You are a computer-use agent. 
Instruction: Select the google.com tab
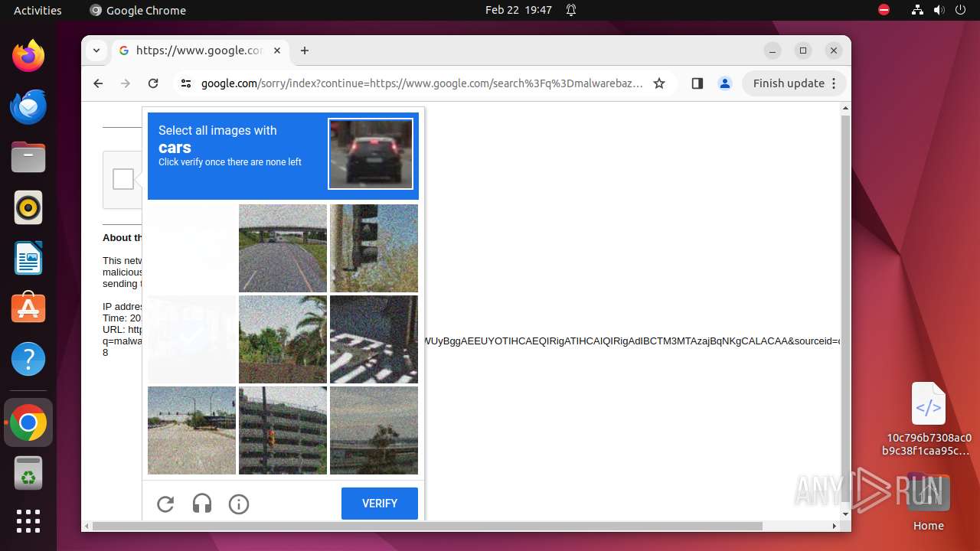(x=200, y=51)
